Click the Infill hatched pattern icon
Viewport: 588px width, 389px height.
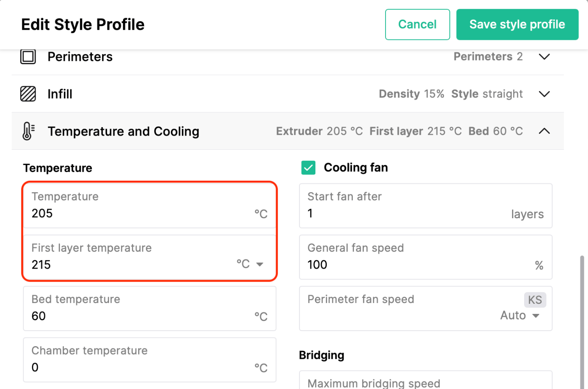click(x=28, y=94)
